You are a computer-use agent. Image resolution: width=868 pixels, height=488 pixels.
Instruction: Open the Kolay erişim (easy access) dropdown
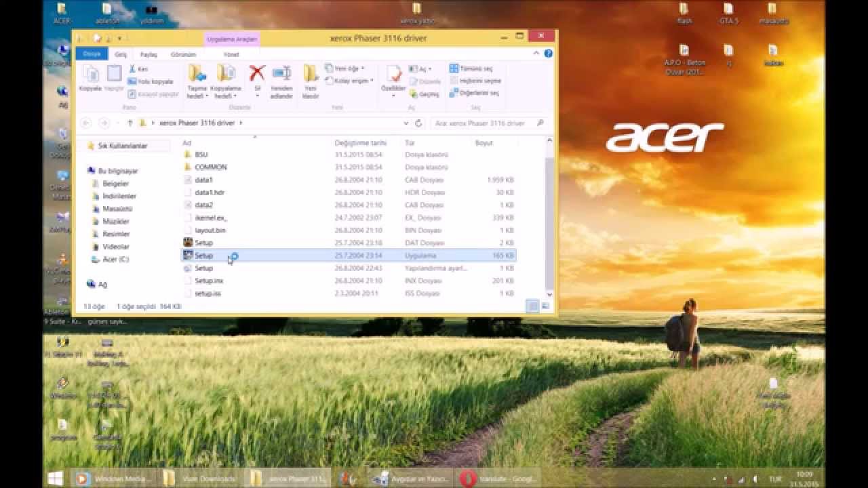[350, 81]
